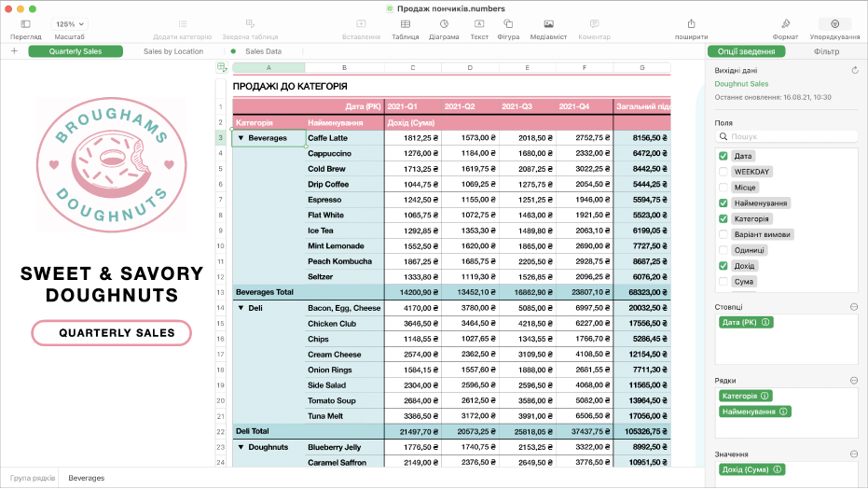Check the Місце field checkbox
Screen dimensions: 868x489
tap(723, 188)
